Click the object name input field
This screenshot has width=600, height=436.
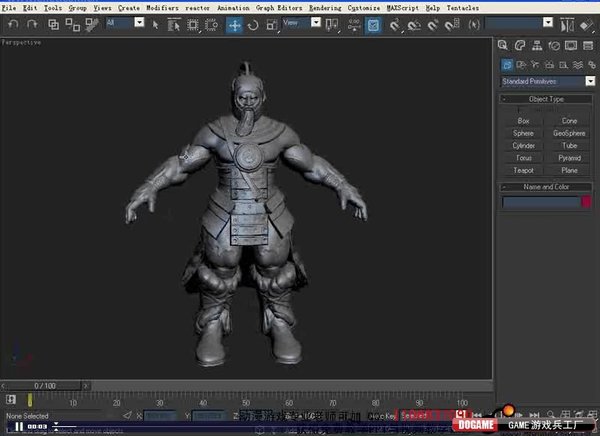pos(539,201)
